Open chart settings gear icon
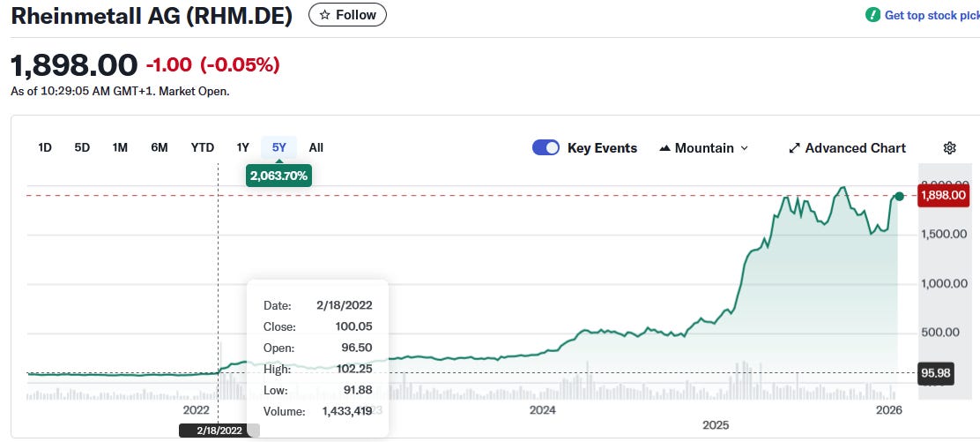 tap(949, 147)
